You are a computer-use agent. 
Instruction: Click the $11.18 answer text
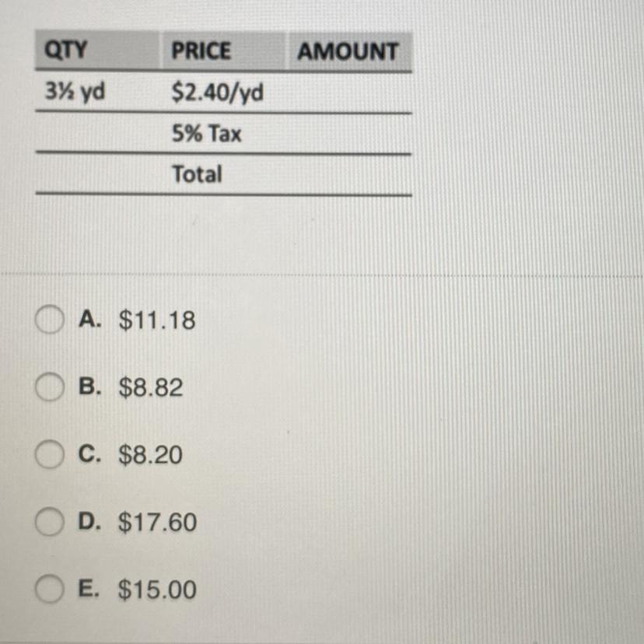(x=157, y=320)
